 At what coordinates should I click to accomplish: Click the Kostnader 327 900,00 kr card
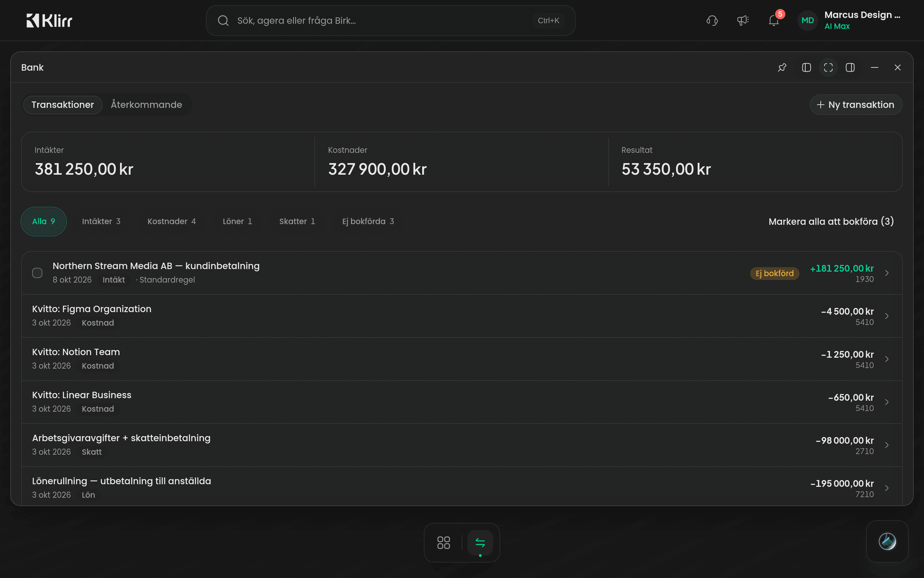click(461, 162)
